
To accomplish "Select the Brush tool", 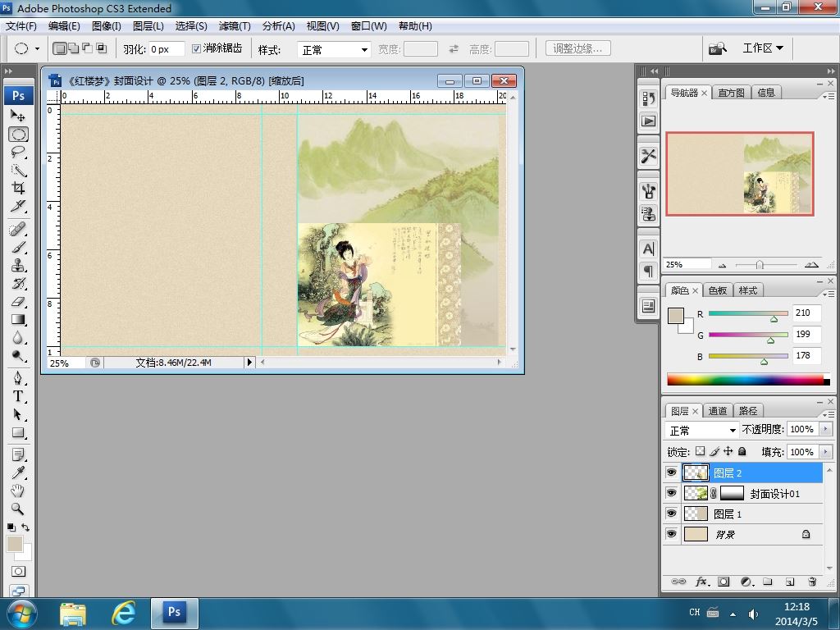I will click(x=18, y=248).
